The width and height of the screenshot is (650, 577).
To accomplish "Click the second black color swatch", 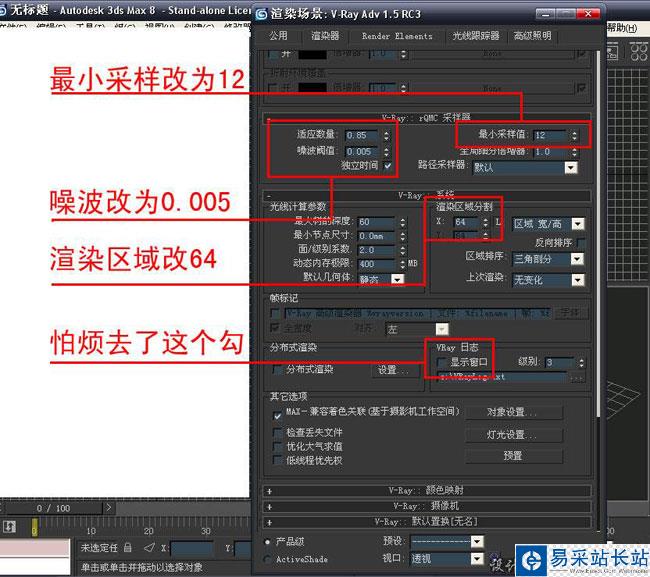I will click(x=313, y=87).
